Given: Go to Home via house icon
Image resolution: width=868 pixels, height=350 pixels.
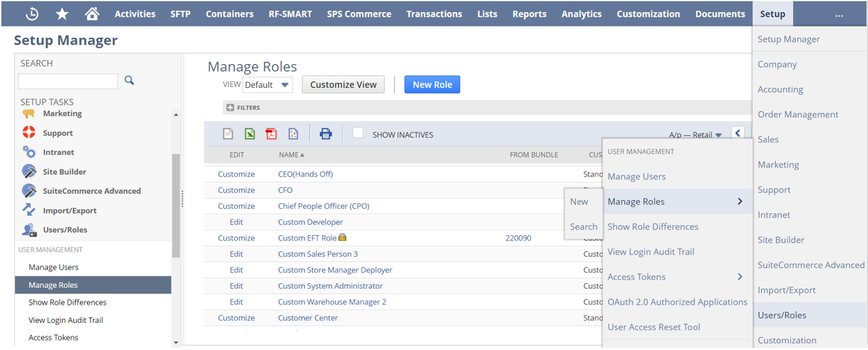Looking at the screenshot, I should 92,14.
